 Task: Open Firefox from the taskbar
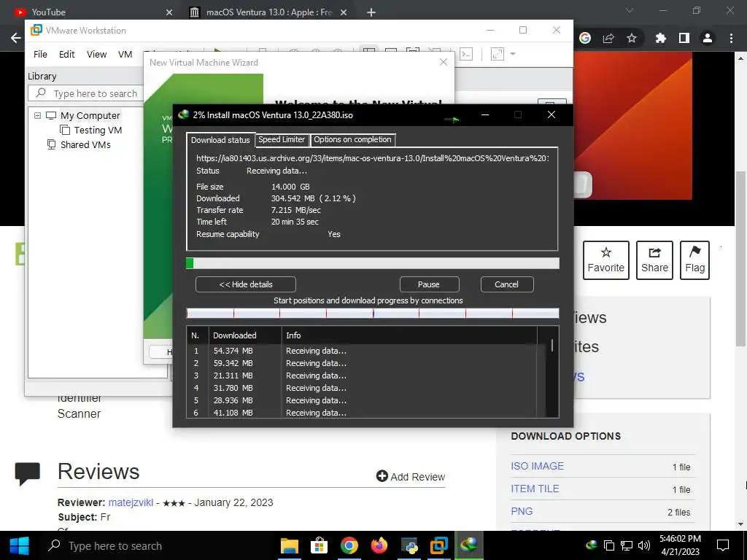point(379,545)
